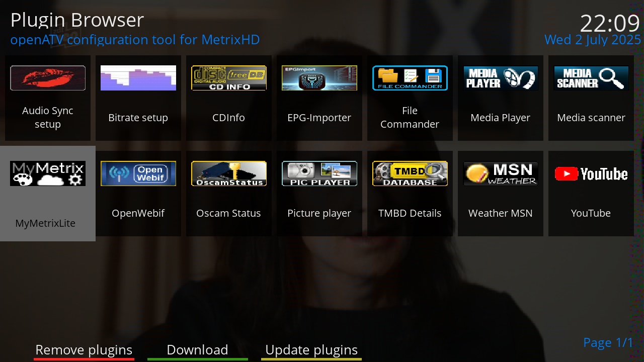
Task: Click the Remove plugins button
Action: (84, 350)
